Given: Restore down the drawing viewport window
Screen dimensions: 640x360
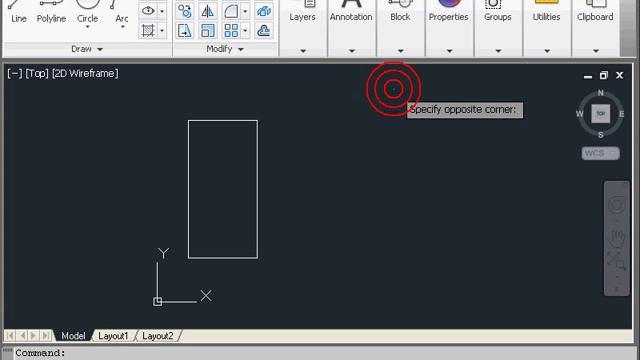Looking at the screenshot, I should pyautogui.click(x=604, y=76).
